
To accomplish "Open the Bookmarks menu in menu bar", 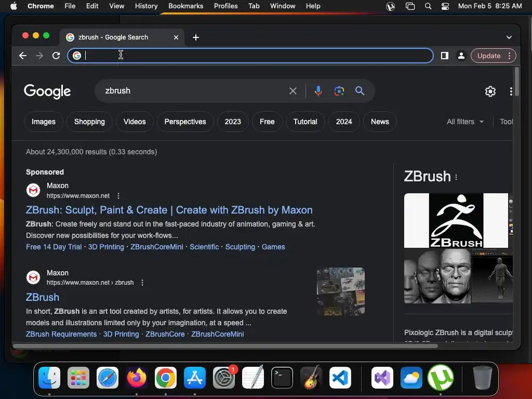I will pos(185,6).
